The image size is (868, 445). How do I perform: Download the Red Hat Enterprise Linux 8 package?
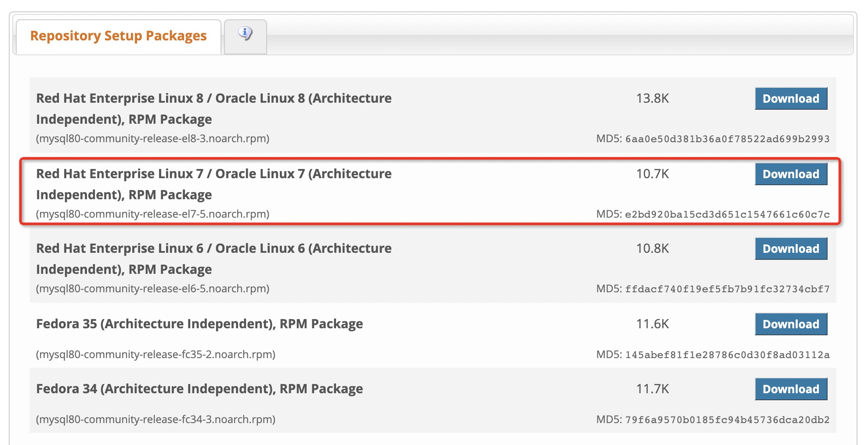pos(791,99)
